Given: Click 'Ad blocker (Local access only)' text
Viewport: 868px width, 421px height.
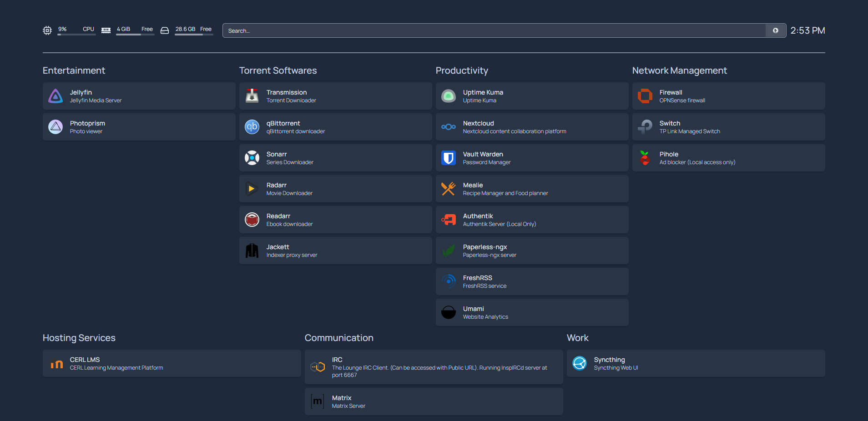Looking at the screenshot, I should coord(697,162).
